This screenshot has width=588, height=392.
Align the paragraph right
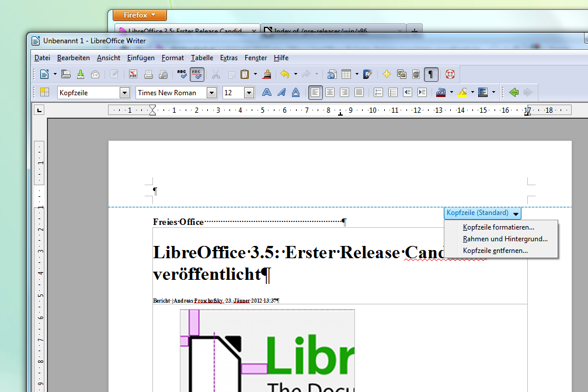(x=345, y=92)
